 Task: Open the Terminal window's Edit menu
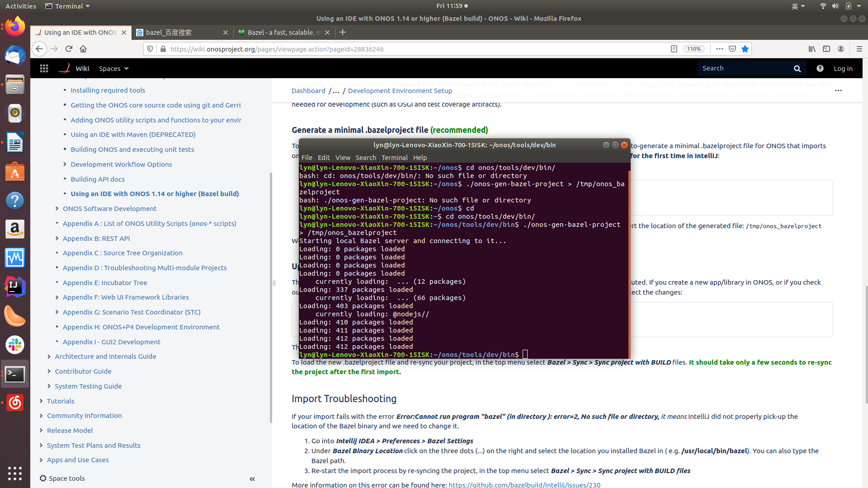click(x=324, y=158)
